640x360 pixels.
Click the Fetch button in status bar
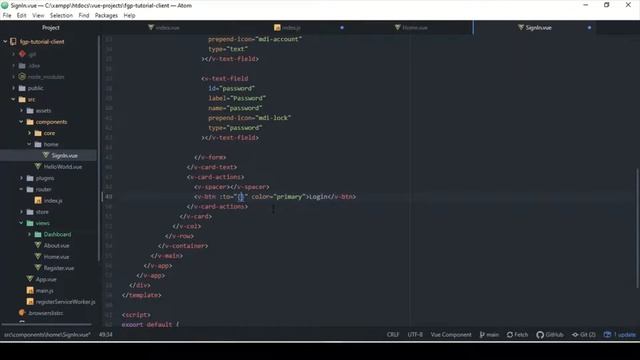[x=517, y=335]
